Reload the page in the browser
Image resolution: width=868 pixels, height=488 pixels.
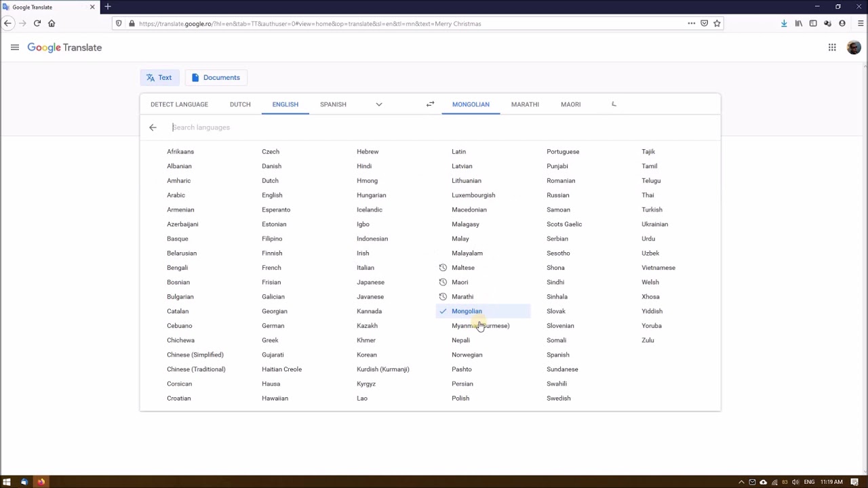pyautogui.click(x=37, y=23)
